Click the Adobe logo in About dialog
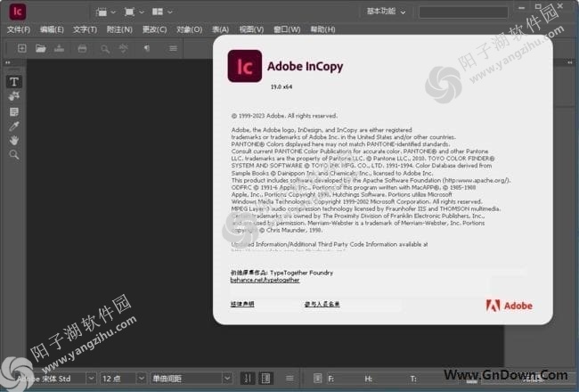The image size is (579, 392). pos(510,306)
